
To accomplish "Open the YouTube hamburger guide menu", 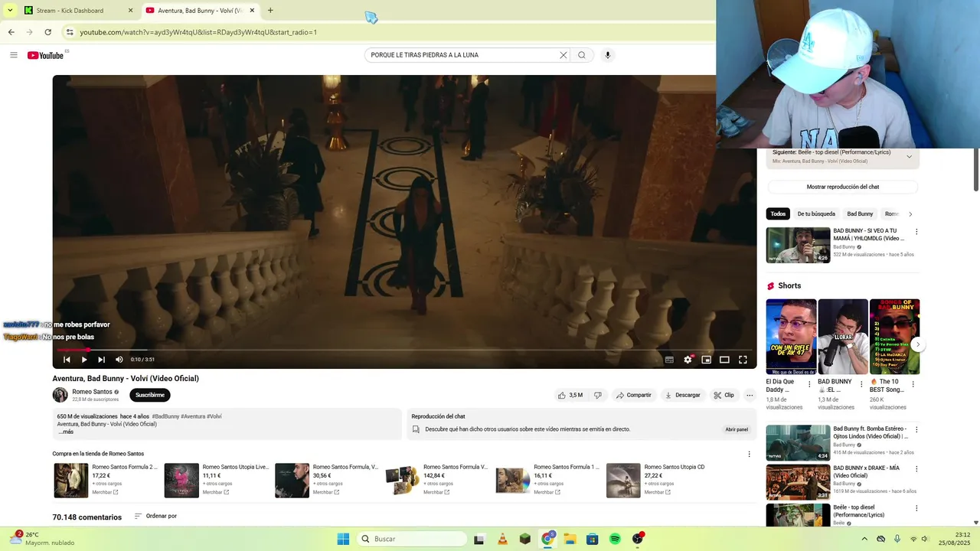I will (13, 55).
